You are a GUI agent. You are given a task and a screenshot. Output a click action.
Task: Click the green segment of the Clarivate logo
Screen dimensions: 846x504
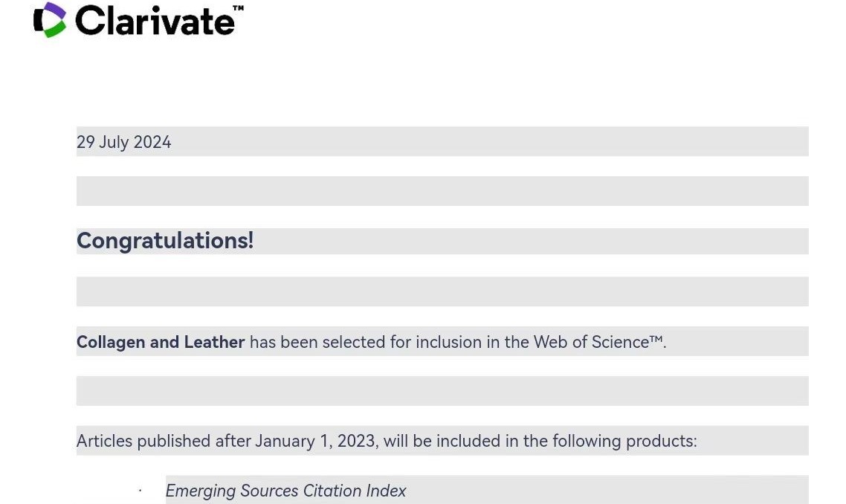pos(54,30)
